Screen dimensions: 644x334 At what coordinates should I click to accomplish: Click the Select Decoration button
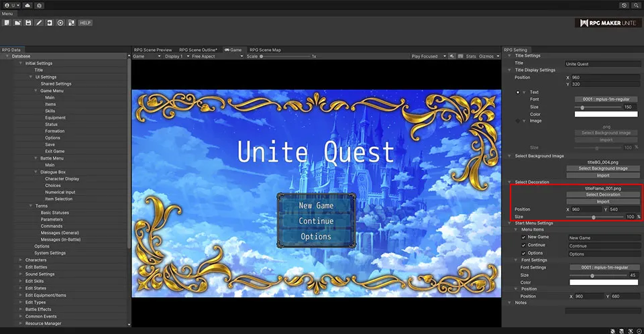(602, 195)
